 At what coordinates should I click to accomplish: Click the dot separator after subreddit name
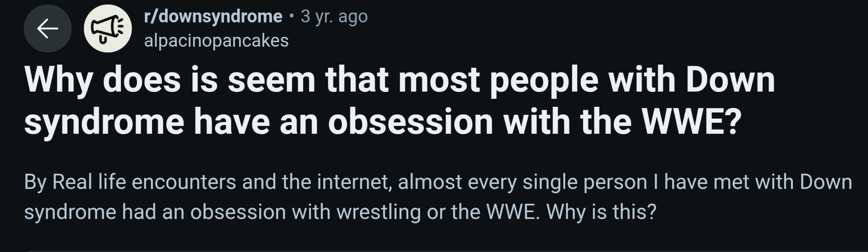click(x=291, y=16)
